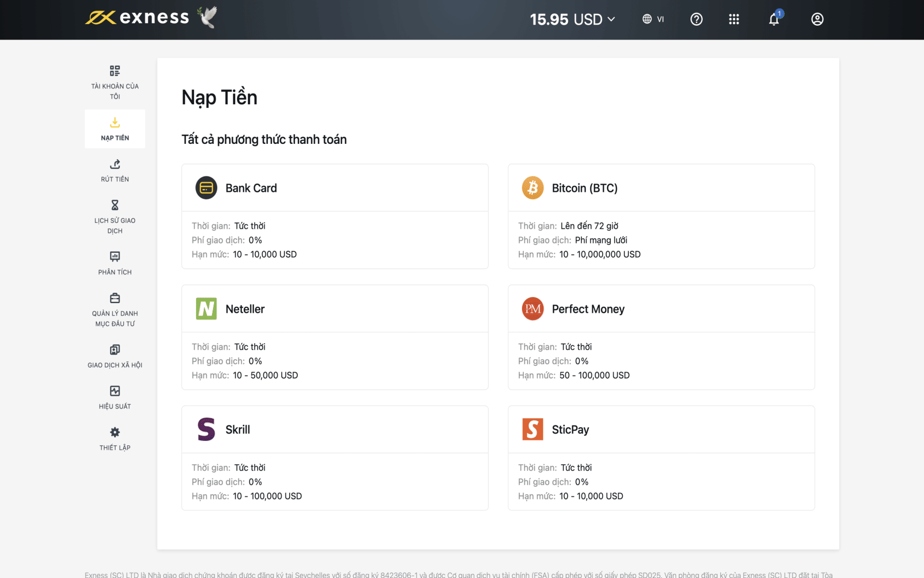Click the Skrill S logo
924x578 pixels.
206,430
